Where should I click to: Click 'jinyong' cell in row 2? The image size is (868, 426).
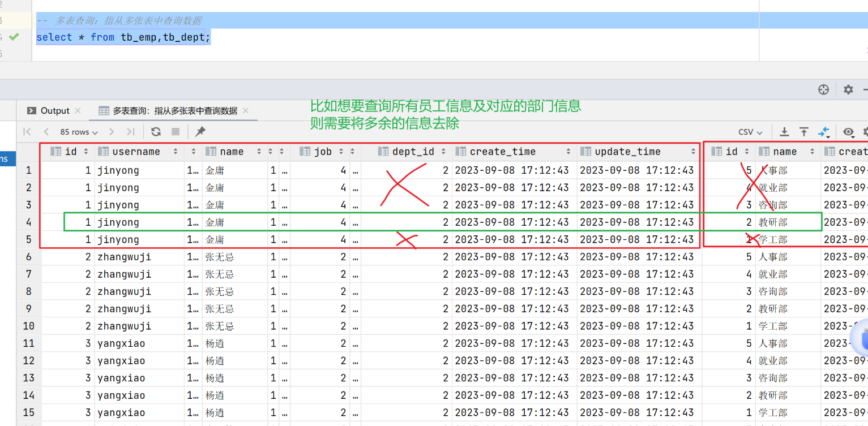139,188
